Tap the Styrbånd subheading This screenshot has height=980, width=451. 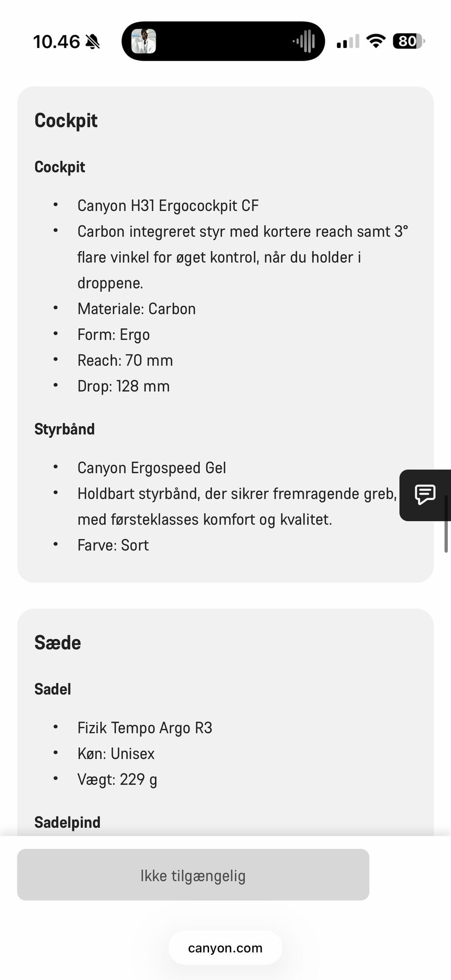click(64, 429)
